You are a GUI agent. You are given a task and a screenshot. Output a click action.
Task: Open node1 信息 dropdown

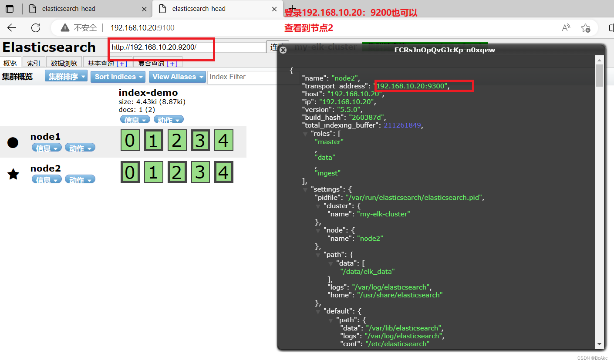click(47, 148)
